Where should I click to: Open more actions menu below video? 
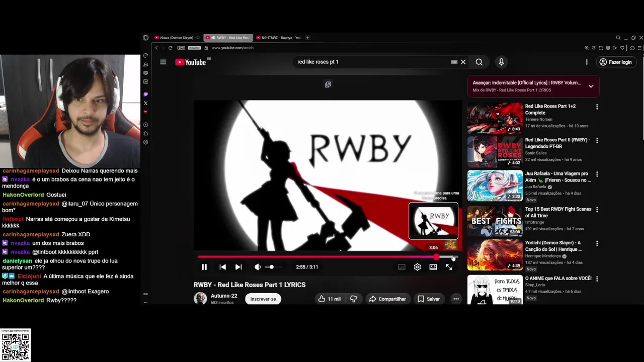[x=456, y=299]
